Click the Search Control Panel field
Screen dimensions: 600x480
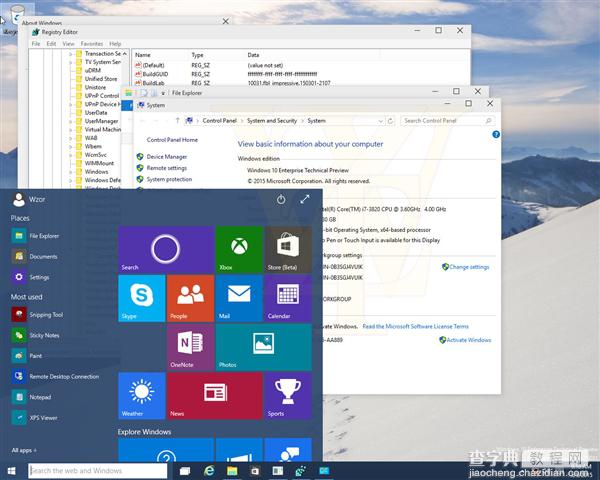pyautogui.click(x=447, y=121)
